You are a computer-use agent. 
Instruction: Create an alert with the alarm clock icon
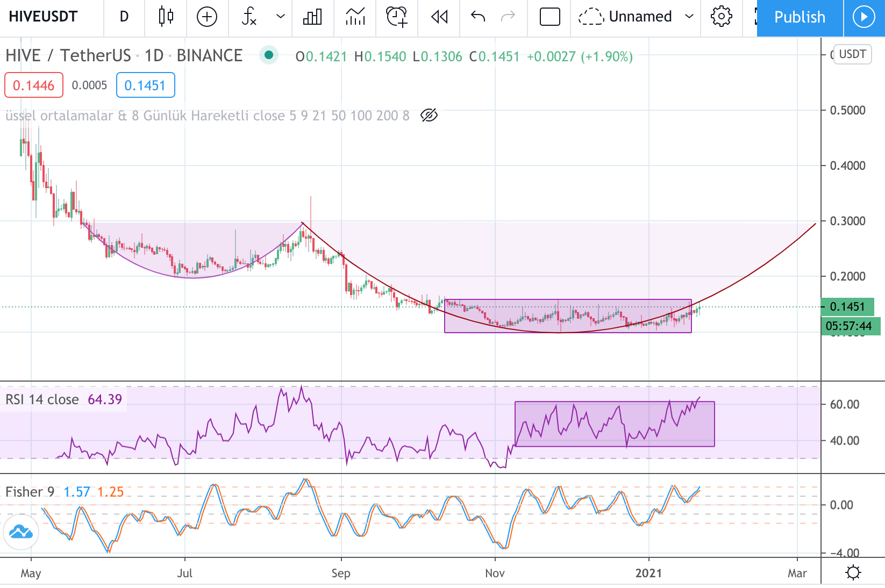(x=397, y=17)
